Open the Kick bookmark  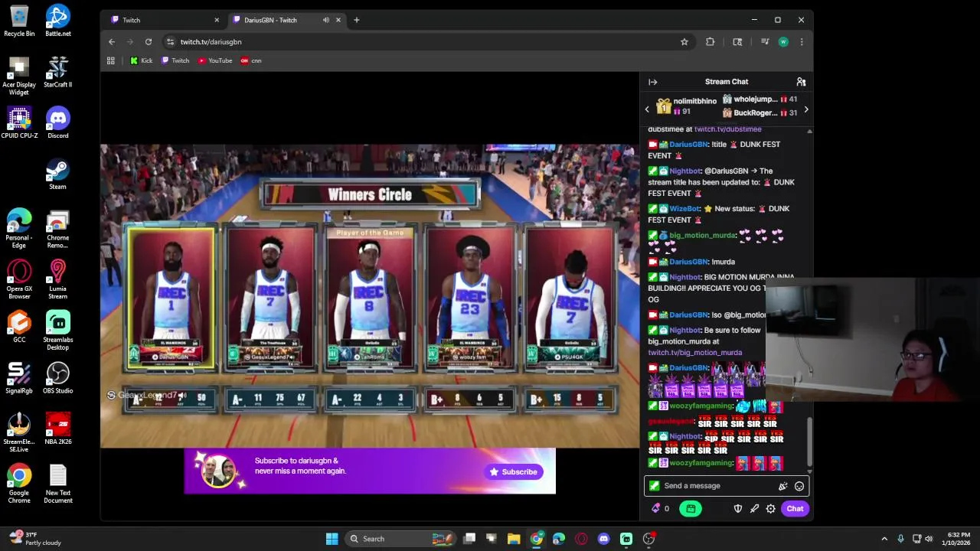pyautogui.click(x=141, y=60)
